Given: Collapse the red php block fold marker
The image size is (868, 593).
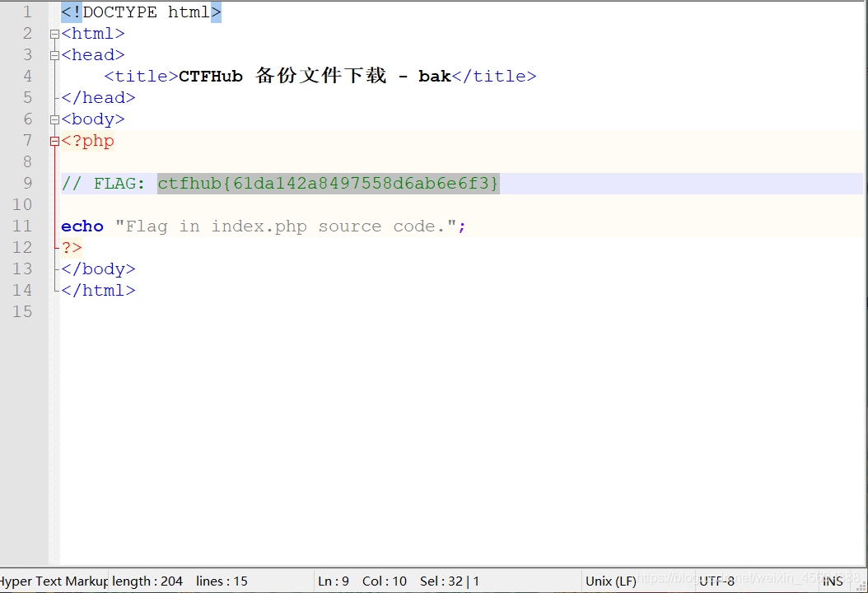Looking at the screenshot, I should pyautogui.click(x=54, y=141).
